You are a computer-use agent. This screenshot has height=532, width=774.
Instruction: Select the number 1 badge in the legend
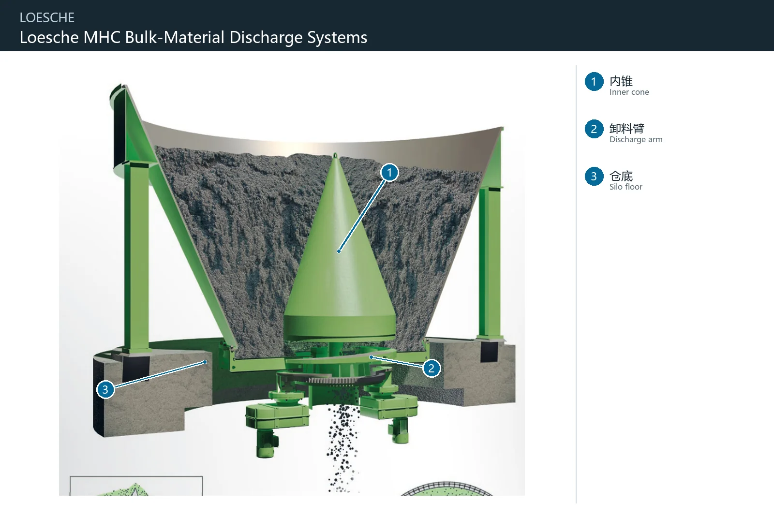tap(594, 82)
